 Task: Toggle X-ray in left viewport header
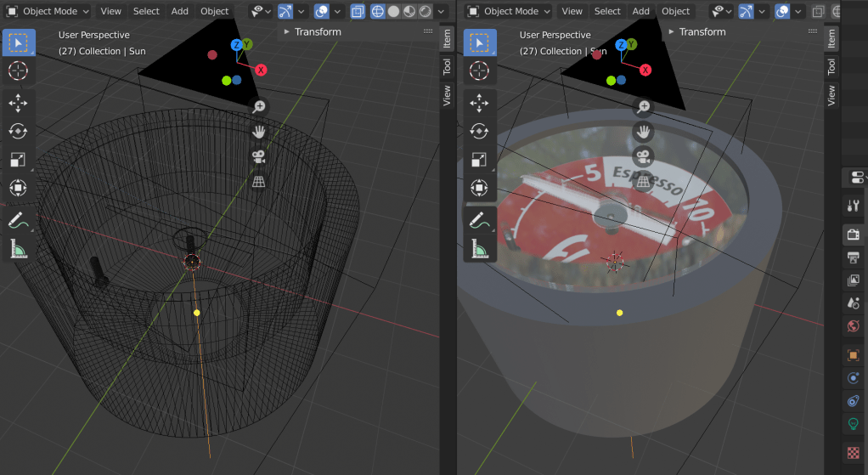point(358,11)
